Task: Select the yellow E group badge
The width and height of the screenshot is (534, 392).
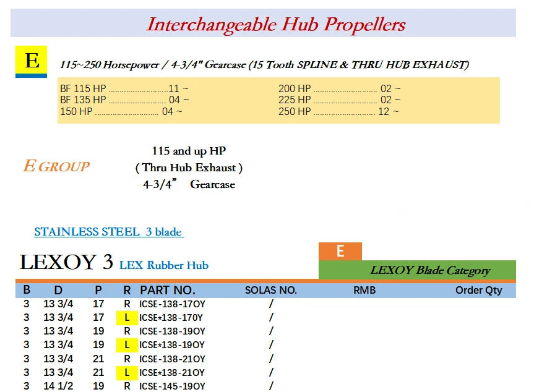Action: (31, 62)
